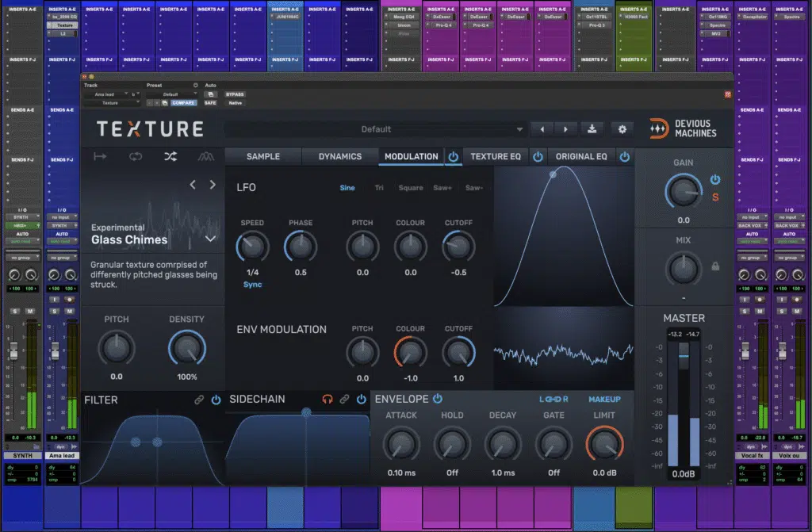This screenshot has height=532, width=812.
Task: Select the one-shot playback arrow icon
Action: coord(100,156)
